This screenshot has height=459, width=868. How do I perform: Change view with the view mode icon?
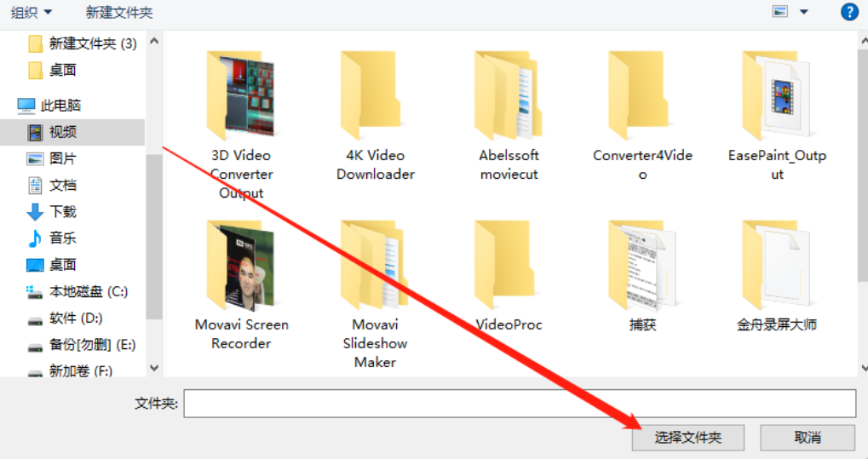coord(780,12)
